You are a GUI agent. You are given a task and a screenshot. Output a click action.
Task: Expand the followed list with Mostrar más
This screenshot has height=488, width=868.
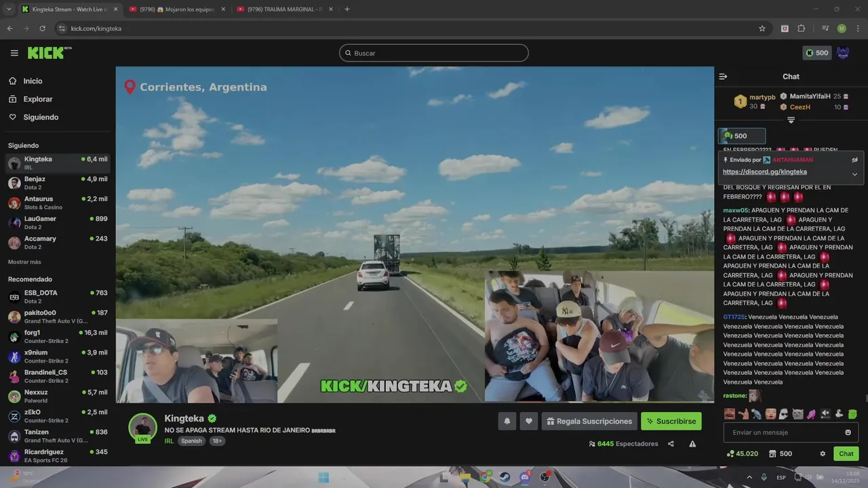(24, 262)
